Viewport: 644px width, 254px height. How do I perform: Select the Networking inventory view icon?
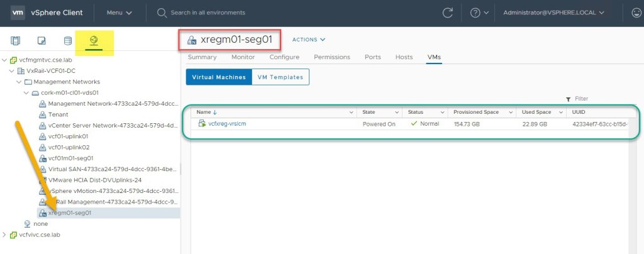click(x=94, y=41)
